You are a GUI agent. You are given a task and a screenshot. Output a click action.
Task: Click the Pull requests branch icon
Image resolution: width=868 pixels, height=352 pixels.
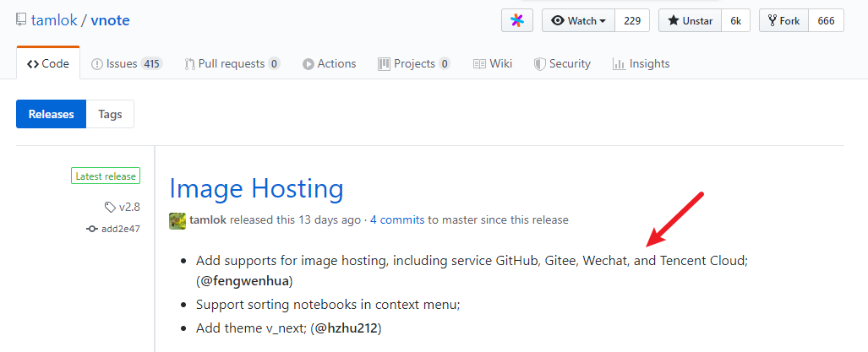point(190,64)
